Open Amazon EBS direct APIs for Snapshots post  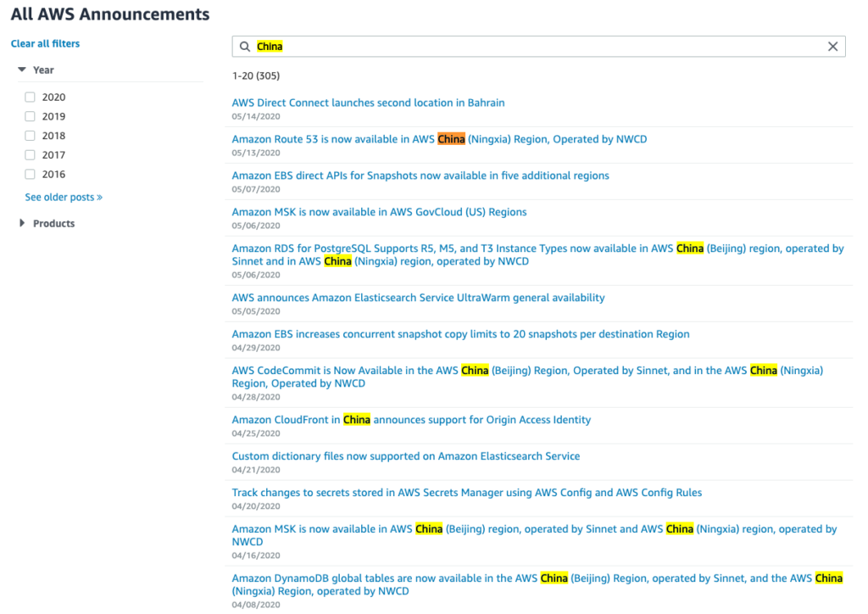click(420, 176)
